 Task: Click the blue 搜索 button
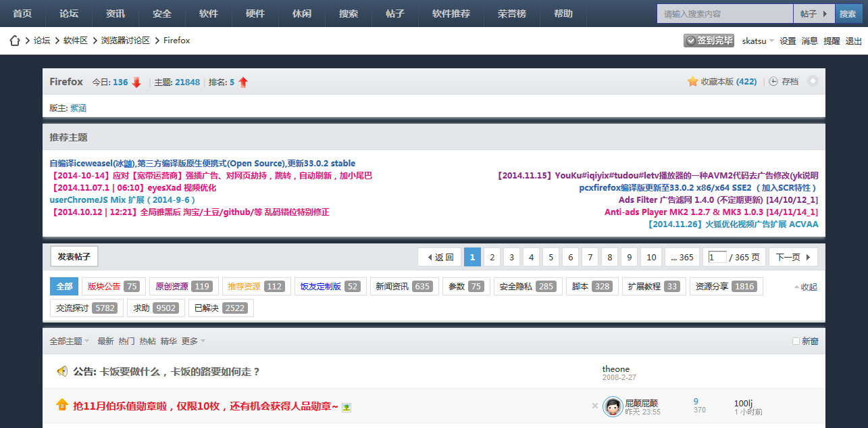pos(848,14)
